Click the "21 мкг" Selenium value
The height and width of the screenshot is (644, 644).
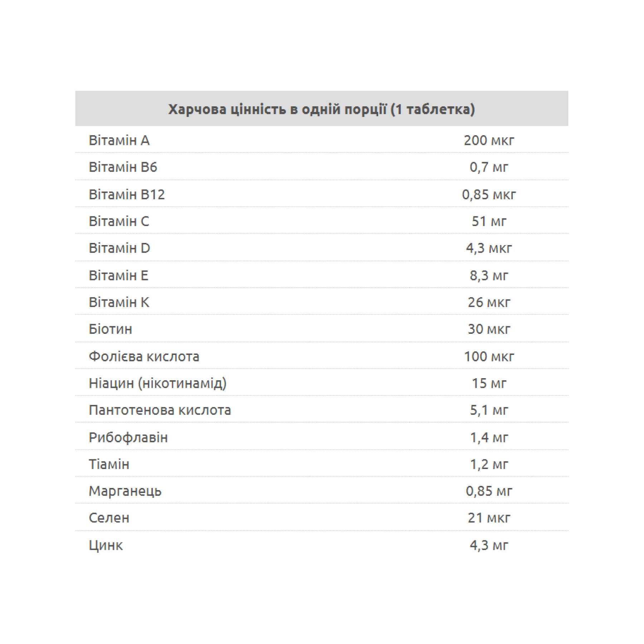click(x=489, y=518)
